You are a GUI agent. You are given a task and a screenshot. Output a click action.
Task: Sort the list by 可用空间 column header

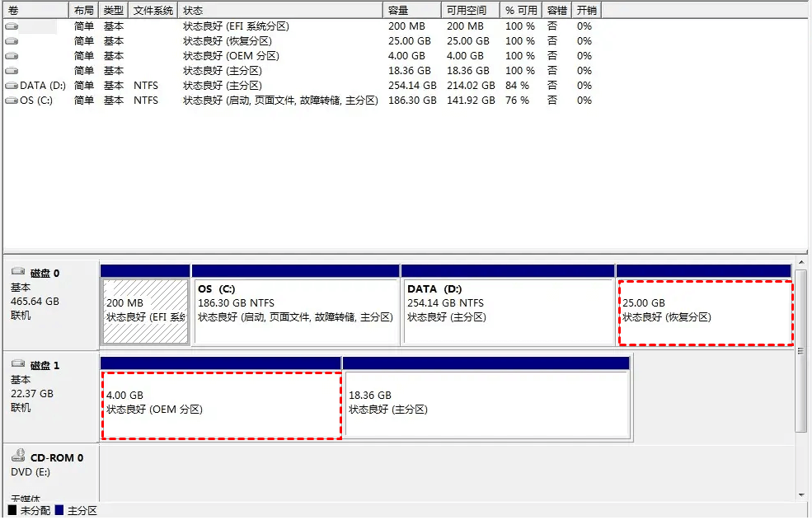coord(469,11)
